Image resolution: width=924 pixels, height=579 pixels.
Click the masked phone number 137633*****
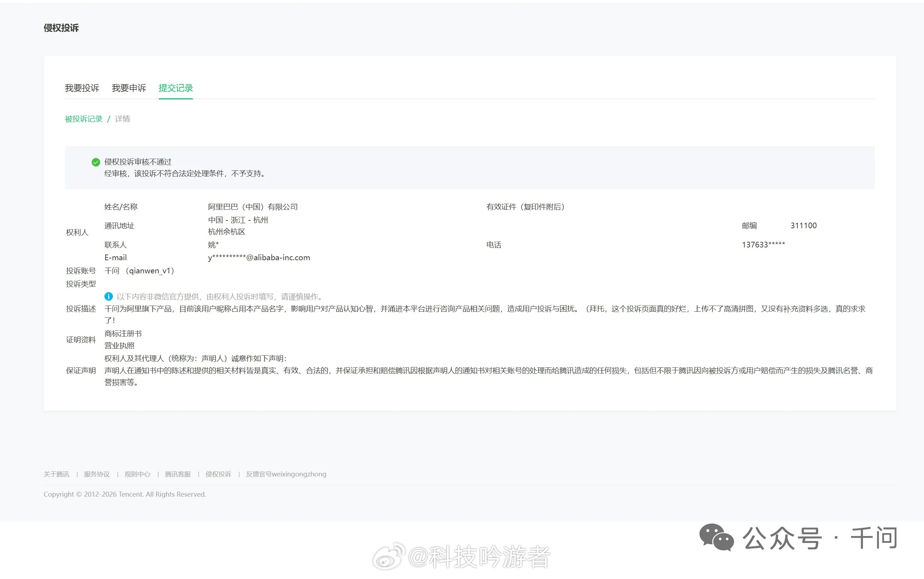pos(763,245)
